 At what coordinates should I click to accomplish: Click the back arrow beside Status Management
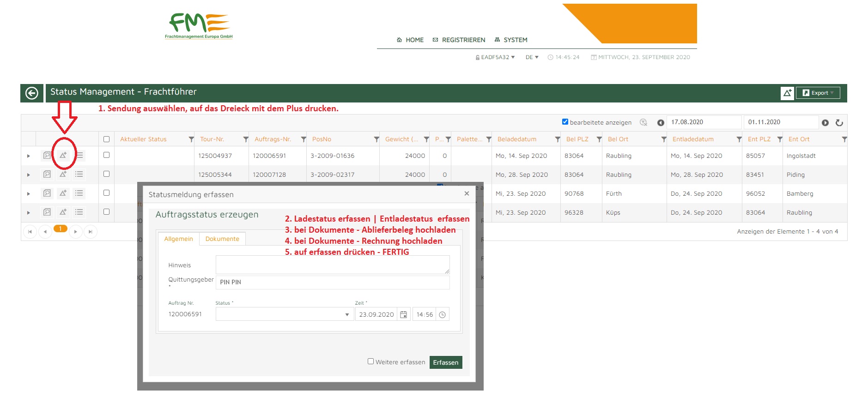pos(31,93)
